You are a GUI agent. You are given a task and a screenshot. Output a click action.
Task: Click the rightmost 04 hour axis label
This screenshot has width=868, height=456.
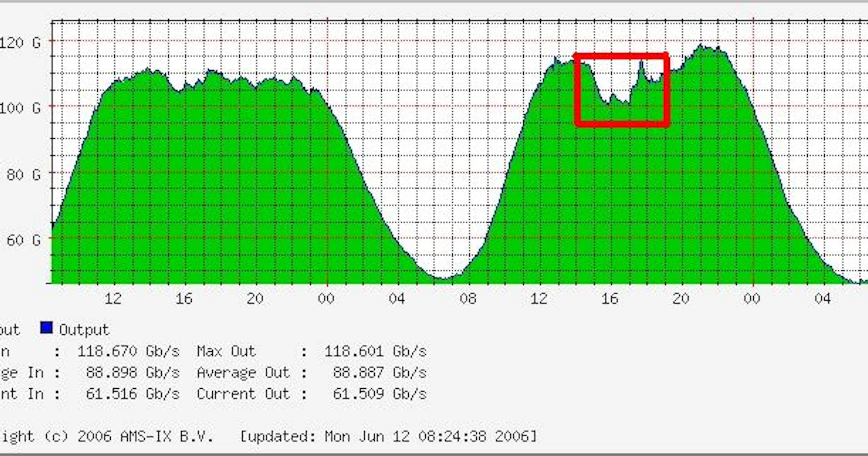[822, 299]
